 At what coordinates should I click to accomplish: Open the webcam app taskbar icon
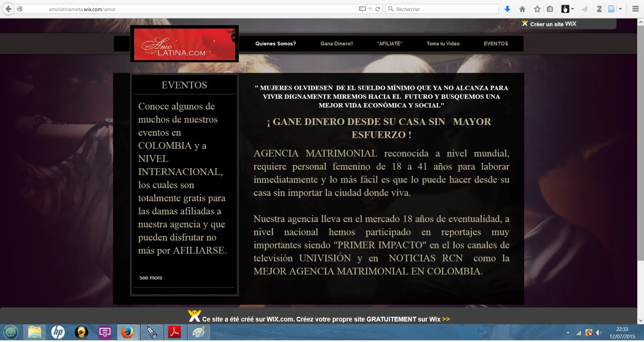click(x=81, y=332)
